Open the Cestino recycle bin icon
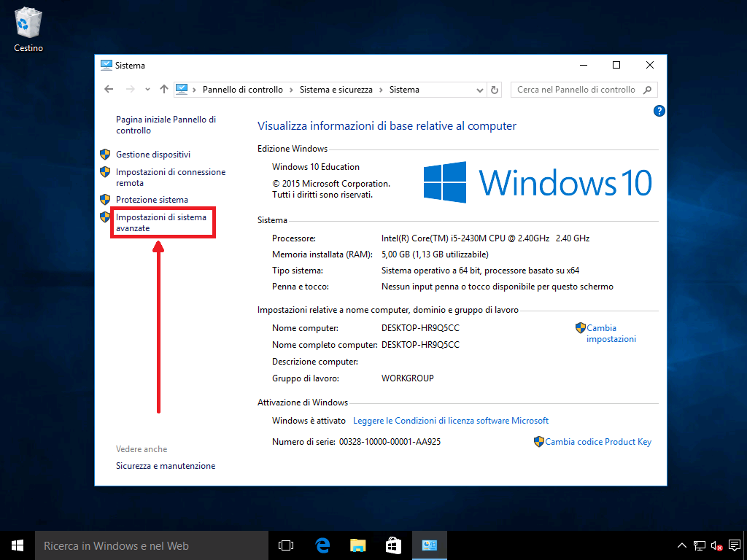This screenshot has width=747, height=560. (28, 28)
